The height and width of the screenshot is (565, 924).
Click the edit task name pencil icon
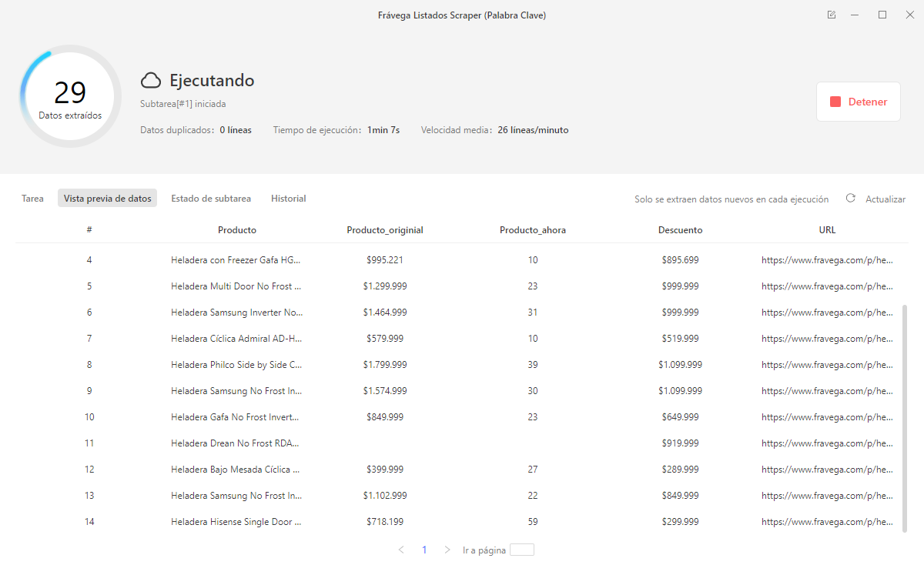click(x=832, y=15)
